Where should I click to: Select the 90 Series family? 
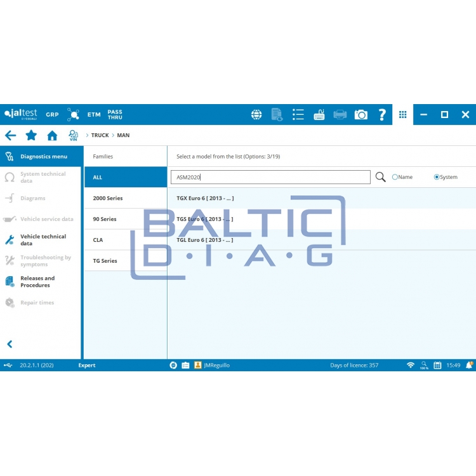tap(126, 219)
